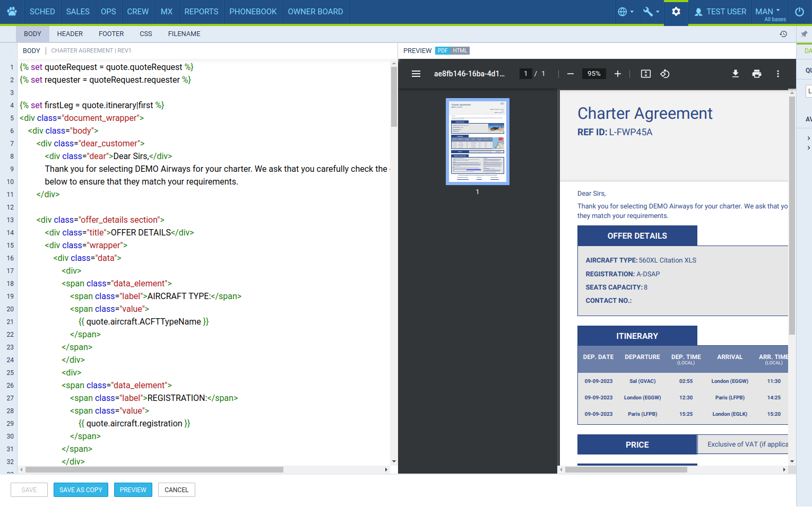Click the power logout icon
Screen dimensions: 812x507
(x=799, y=12)
